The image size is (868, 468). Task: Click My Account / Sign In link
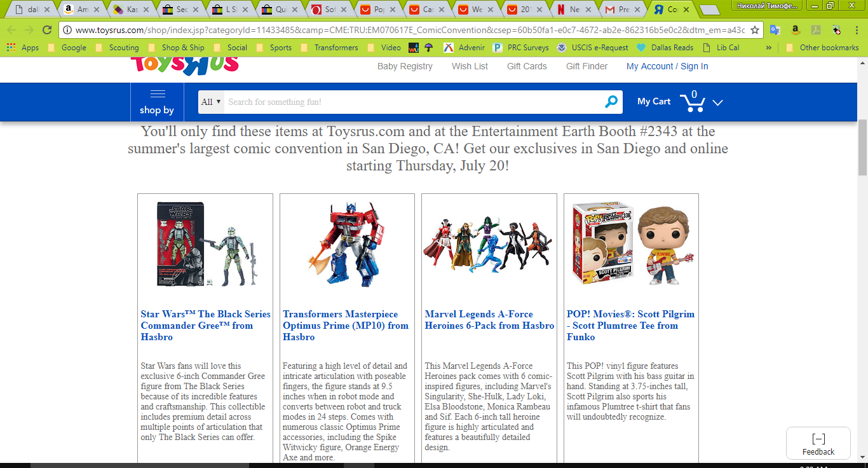coord(667,66)
